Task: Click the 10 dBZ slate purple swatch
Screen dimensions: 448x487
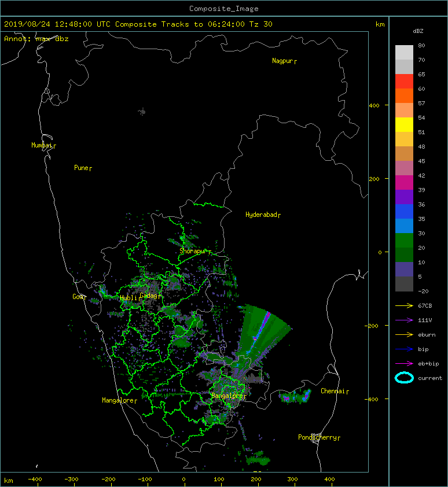Action: point(404,270)
